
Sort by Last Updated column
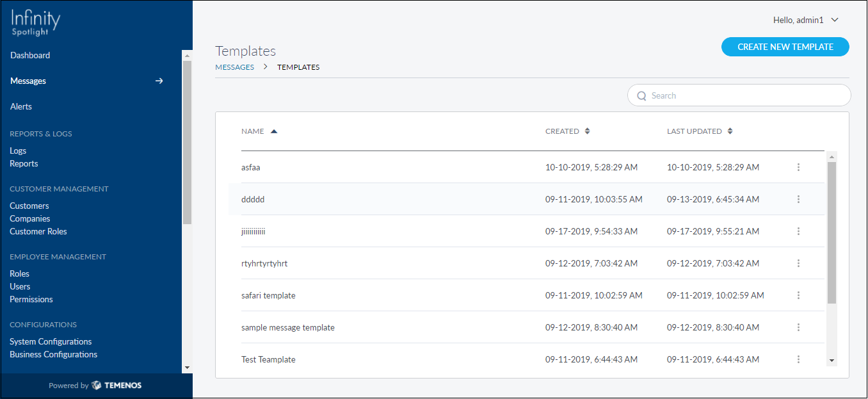coord(730,131)
